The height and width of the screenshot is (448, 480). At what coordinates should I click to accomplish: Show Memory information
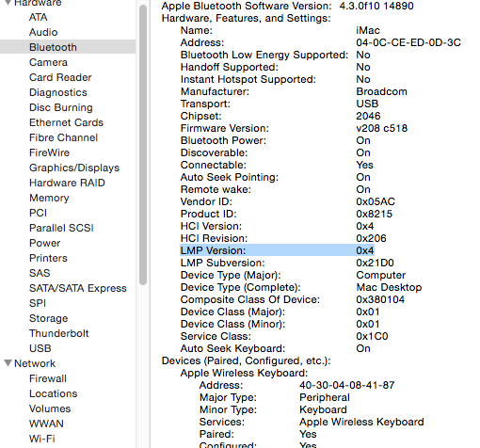(x=49, y=198)
